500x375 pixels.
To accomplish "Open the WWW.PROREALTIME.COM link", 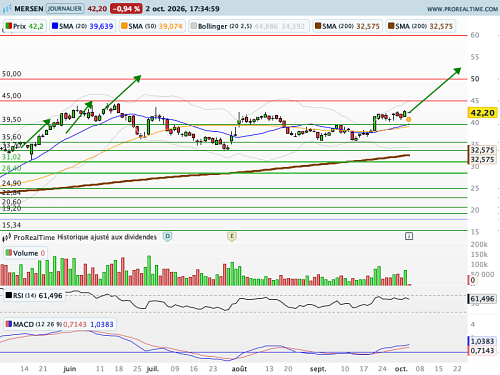I will tap(462, 9).
